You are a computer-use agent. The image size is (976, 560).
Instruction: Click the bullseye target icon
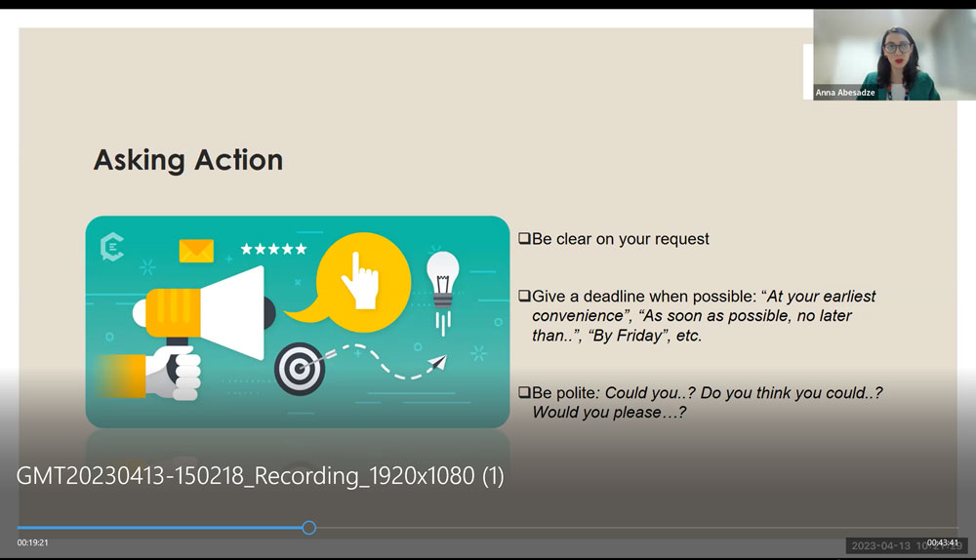coord(298,369)
